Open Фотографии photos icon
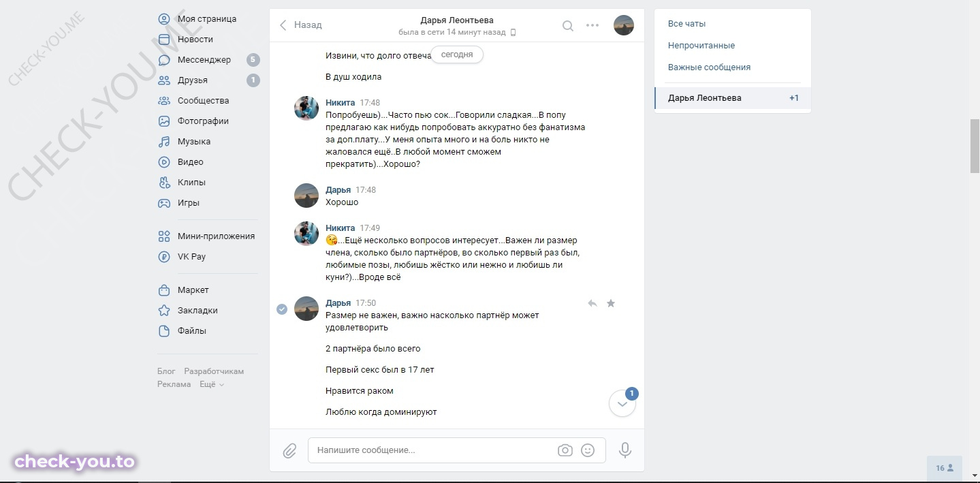The height and width of the screenshot is (483, 980). coord(164,121)
